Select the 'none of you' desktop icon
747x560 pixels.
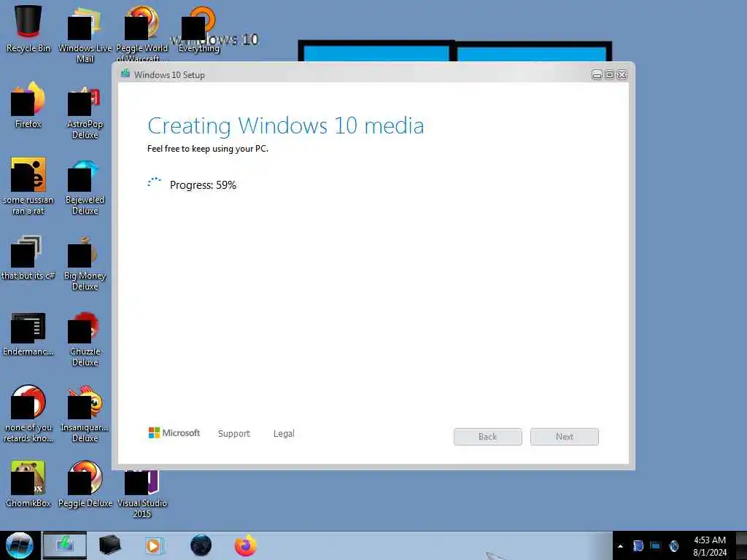tap(28, 414)
